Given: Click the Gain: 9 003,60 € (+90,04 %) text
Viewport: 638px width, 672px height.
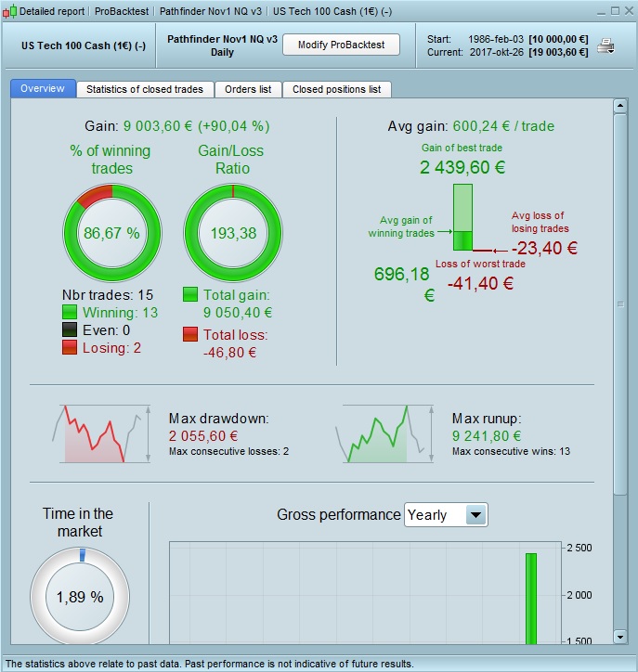Looking at the screenshot, I should tap(177, 126).
